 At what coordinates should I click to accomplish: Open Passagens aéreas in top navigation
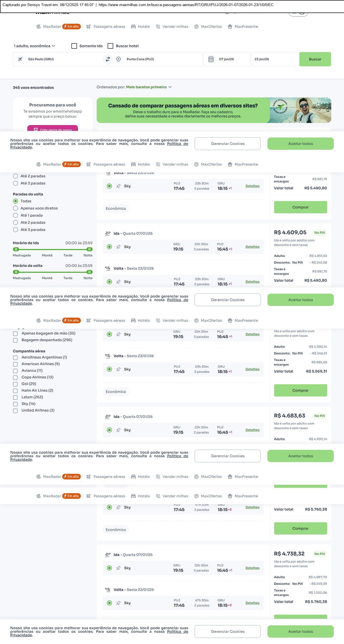coord(109,27)
